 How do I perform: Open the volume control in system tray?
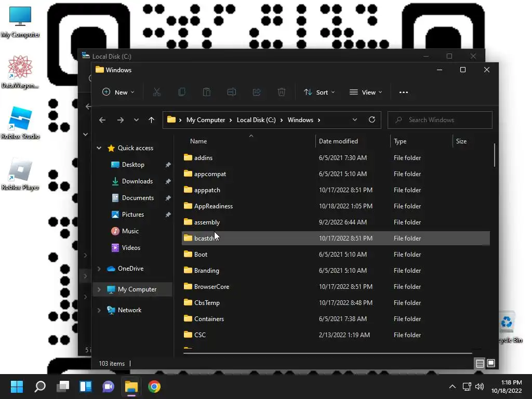(x=480, y=387)
